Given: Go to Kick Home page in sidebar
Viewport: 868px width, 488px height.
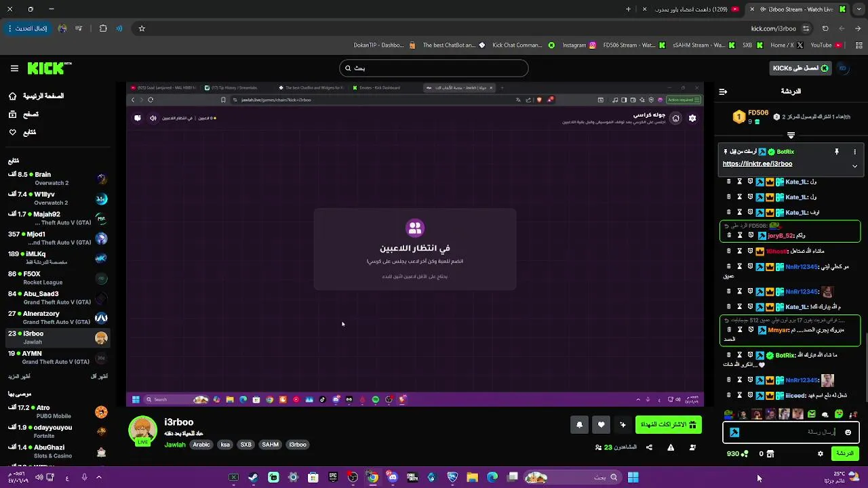Looking at the screenshot, I should [36, 96].
